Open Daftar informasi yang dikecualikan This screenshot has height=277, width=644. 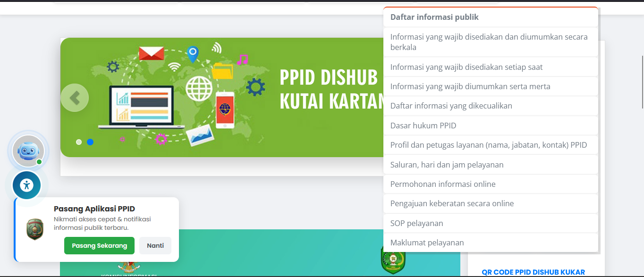pyautogui.click(x=491, y=106)
